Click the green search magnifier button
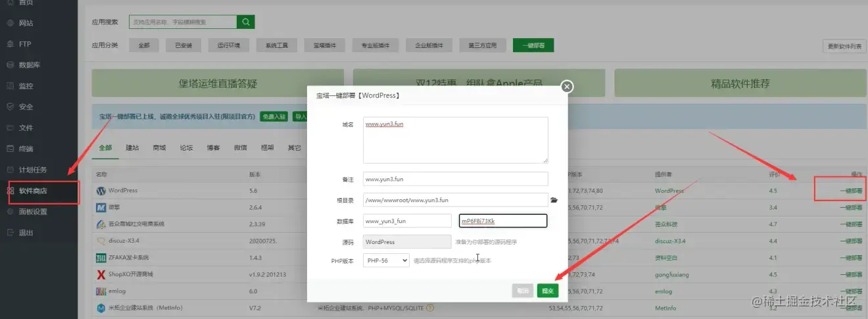 point(246,22)
